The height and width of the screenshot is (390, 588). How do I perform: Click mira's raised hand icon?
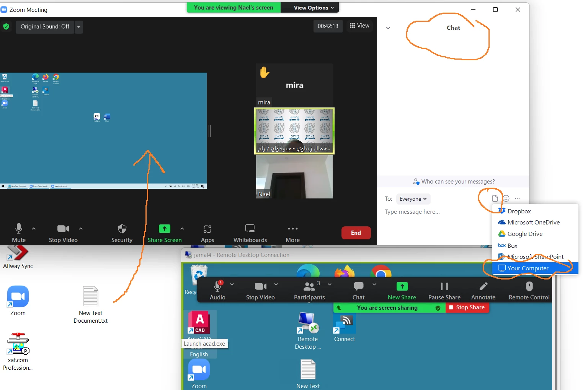coord(265,72)
